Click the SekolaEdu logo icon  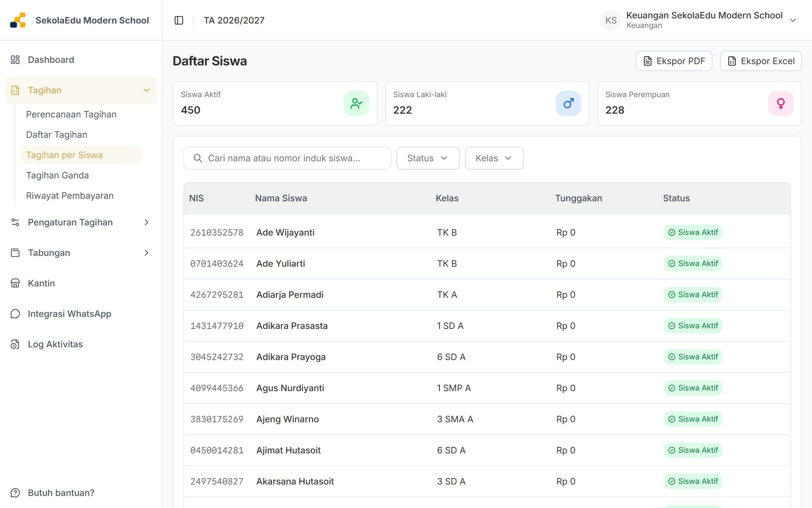pyautogui.click(x=18, y=20)
